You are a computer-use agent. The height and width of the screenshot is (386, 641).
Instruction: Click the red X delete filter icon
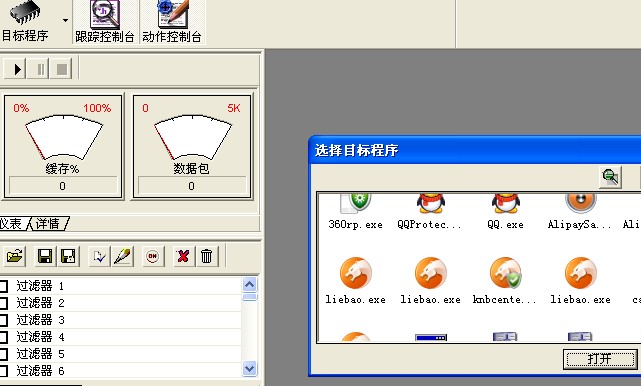(x=183, y=256)
